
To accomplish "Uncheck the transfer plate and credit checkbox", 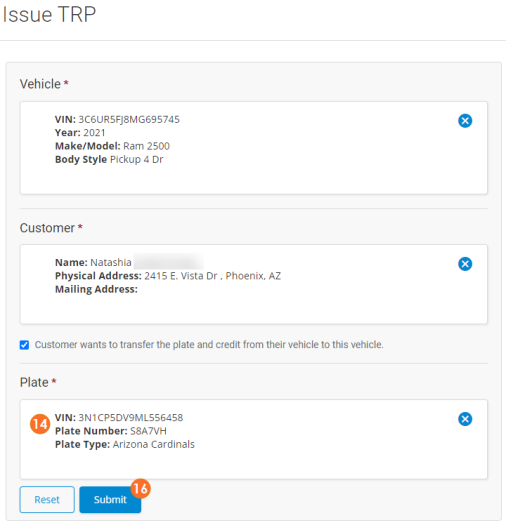I will 24,345.
